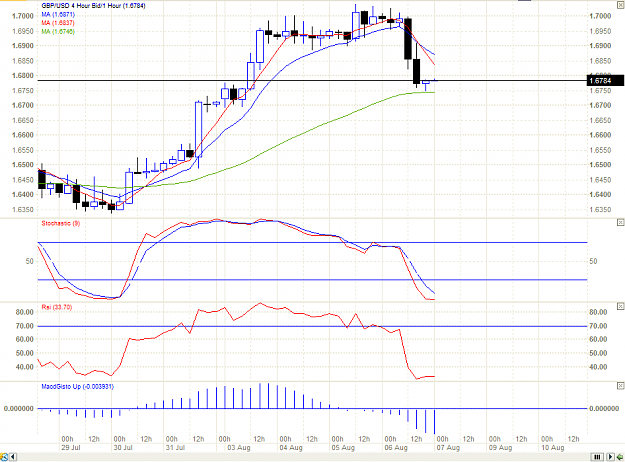The width and height of the screenshot is (625, 462).
Task: Click the 40.00 level on left RSI axis
Action: tap(25, 367)
